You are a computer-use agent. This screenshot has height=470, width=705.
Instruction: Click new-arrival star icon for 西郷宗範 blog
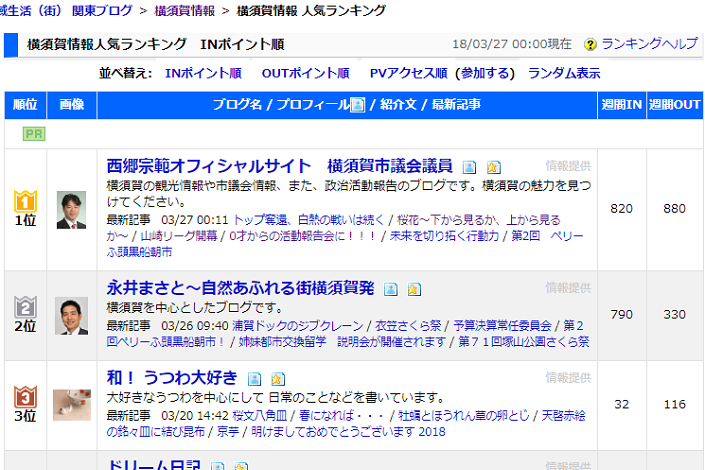point(493,166)
